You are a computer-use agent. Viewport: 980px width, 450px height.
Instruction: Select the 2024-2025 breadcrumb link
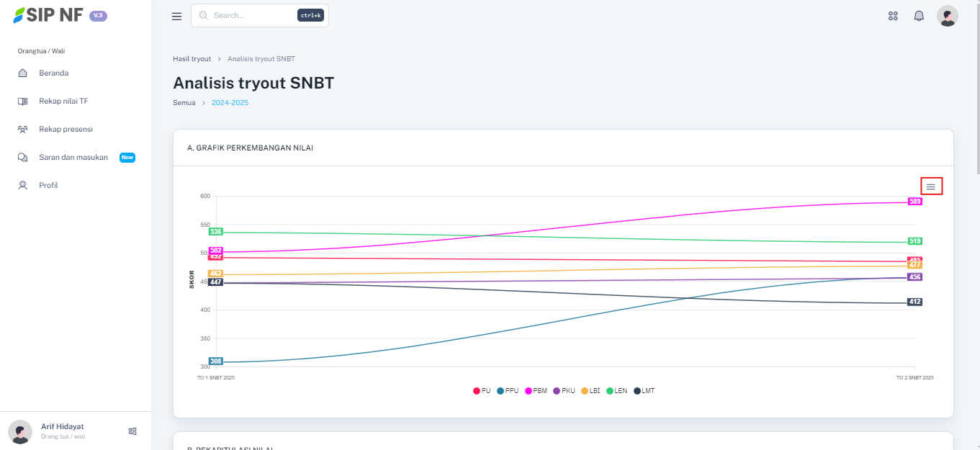[230, 103]
